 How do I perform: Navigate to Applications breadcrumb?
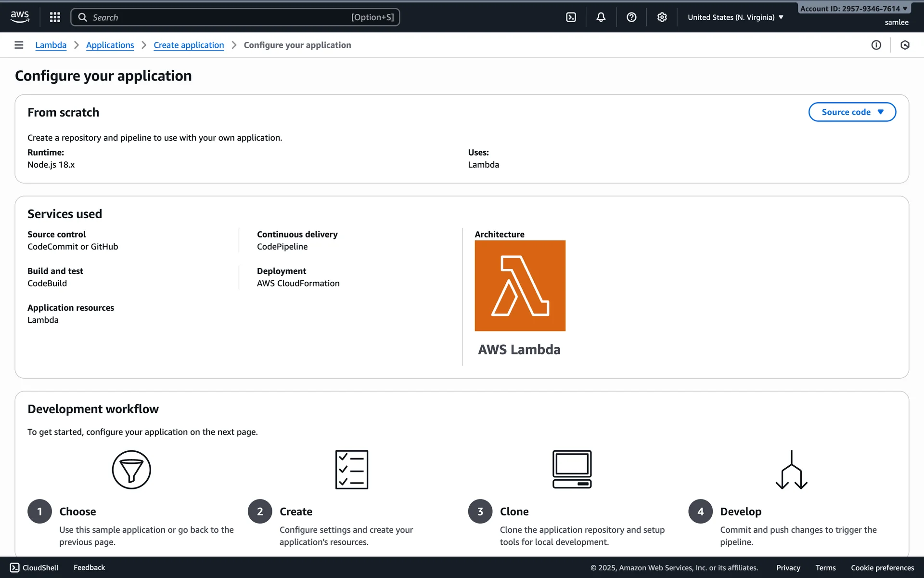(110, 45)
